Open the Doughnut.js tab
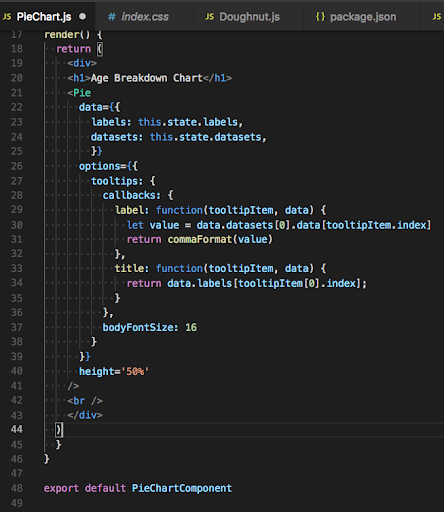 click(248, 17)
